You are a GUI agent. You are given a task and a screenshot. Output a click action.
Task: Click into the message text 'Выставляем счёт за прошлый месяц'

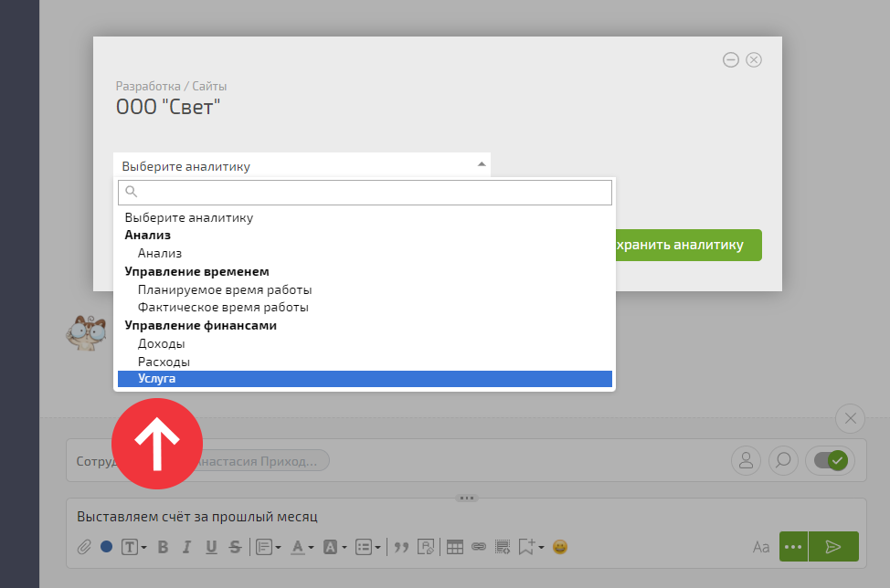click(197, 517)
